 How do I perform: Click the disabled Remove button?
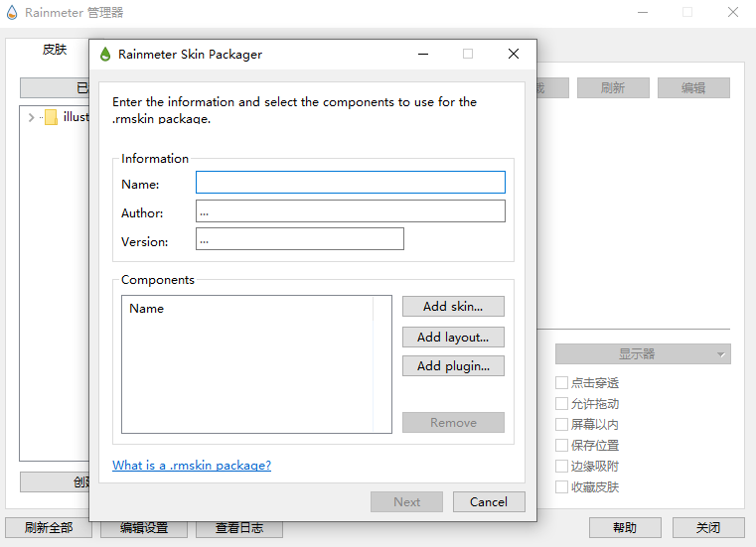(x=453, y=422)
